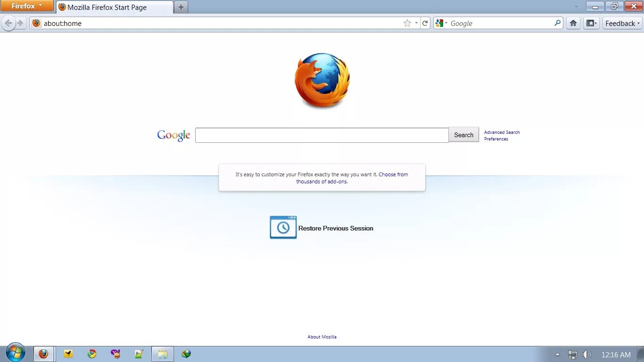Click the Search button
Image resolution: width=644 pixels, height=362 pixels.
[x=463, y=135]
